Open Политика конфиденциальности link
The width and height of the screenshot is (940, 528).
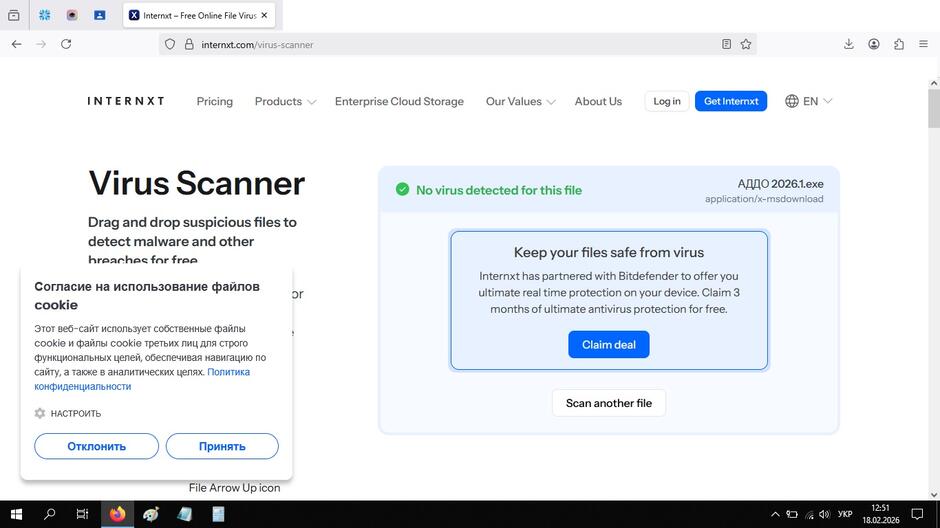[142, 379]
